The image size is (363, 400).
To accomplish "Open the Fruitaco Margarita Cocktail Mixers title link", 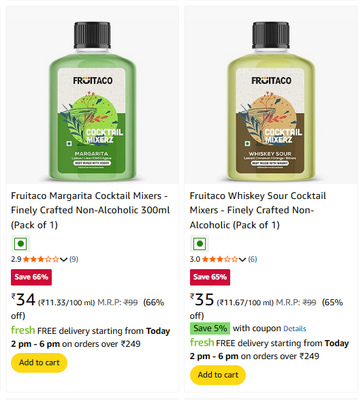I will (90, 210).
